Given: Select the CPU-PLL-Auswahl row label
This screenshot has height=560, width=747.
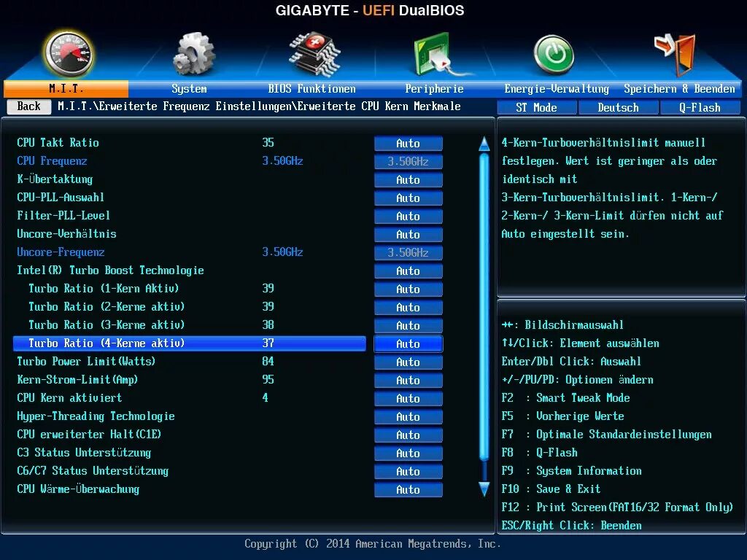Looking at the screenshot, I should tap(61, 197).
